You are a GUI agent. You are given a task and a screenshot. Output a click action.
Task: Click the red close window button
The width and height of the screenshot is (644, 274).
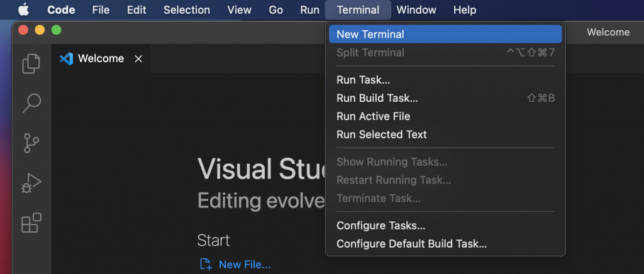pyautogui.click(x=23, y=30)
